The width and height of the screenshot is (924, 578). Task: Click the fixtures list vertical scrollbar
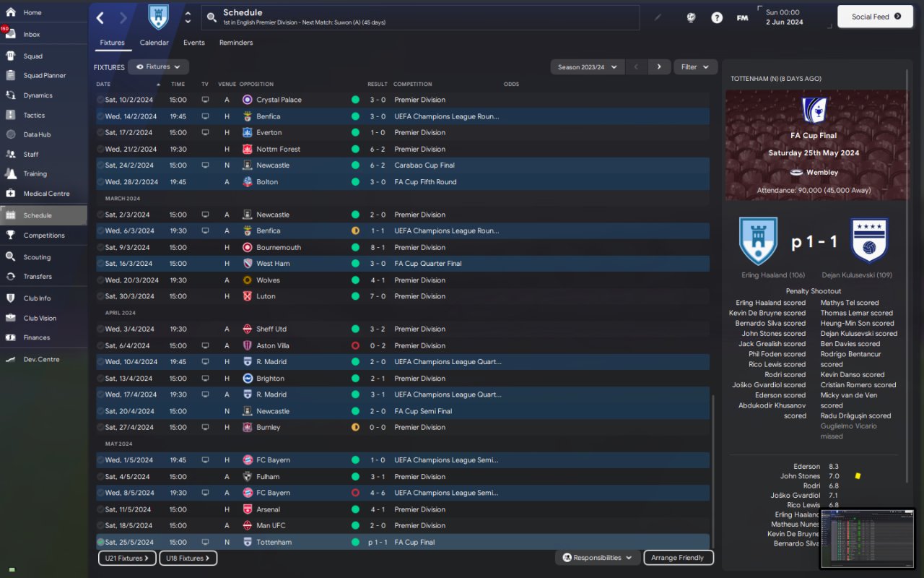(x=712, y=471)
